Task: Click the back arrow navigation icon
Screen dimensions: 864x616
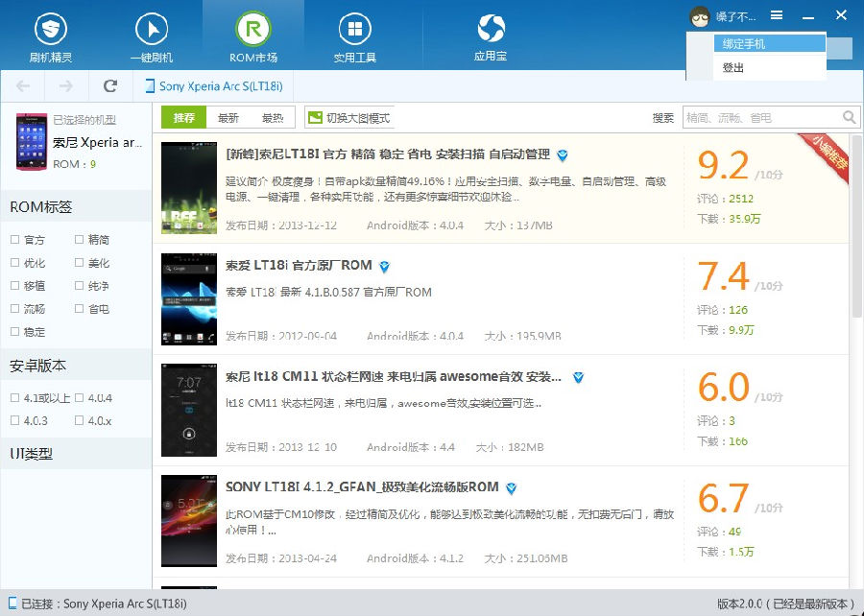Action: [x=23, y=86]
